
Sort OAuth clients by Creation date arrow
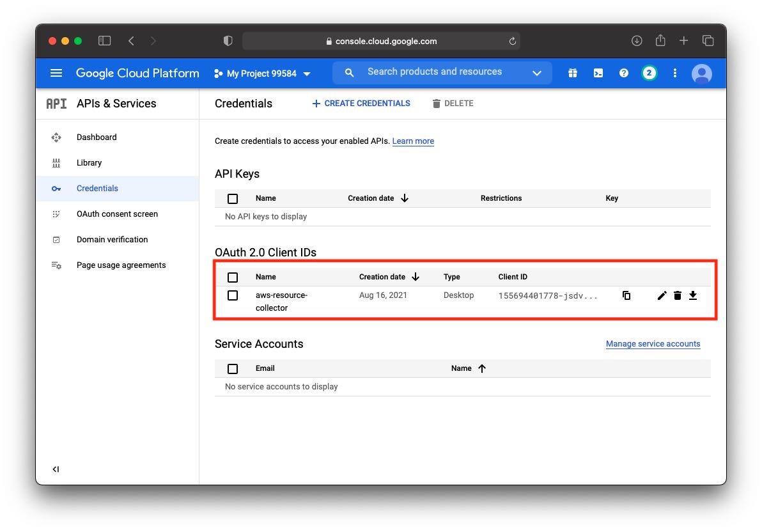(x=416, y=277)
